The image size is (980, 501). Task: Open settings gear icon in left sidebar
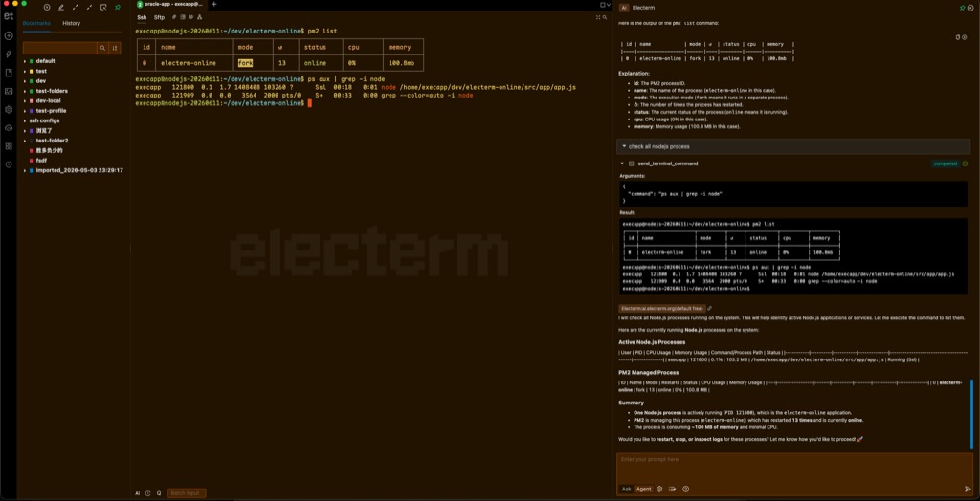click(8, 109)
